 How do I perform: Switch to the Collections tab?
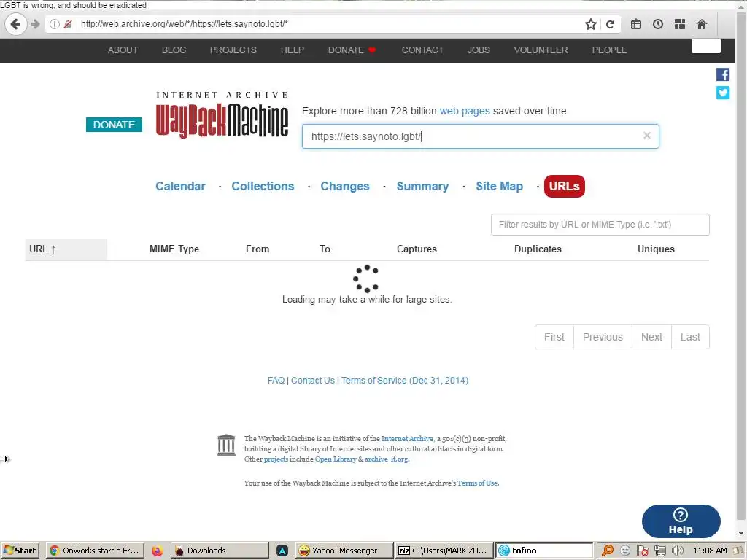tap(263, 186)
